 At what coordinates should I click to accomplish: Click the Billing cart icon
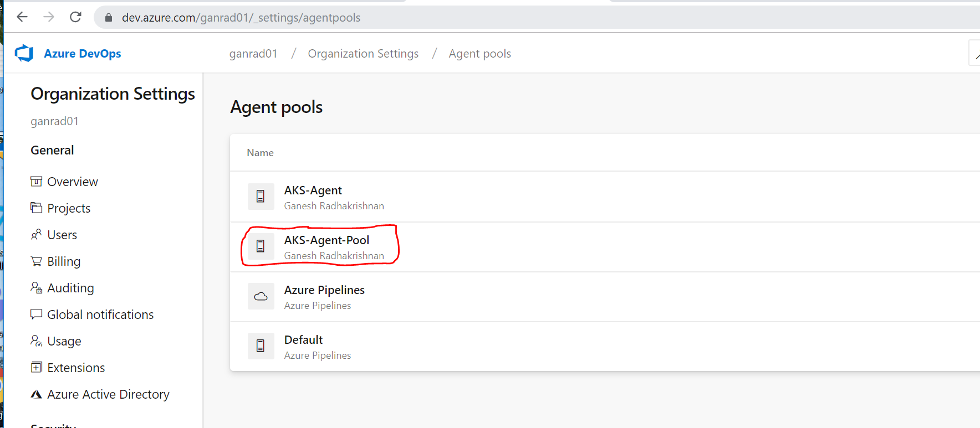[37, 261]
